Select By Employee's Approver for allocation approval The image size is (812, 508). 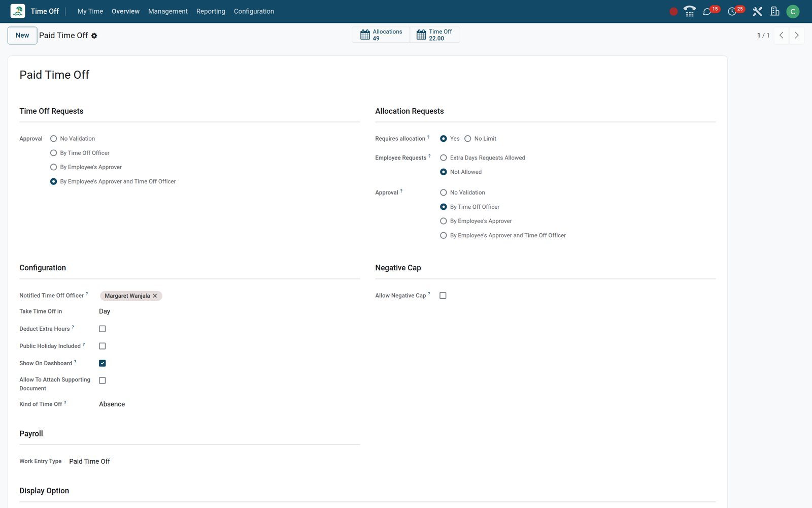(444, 221)
